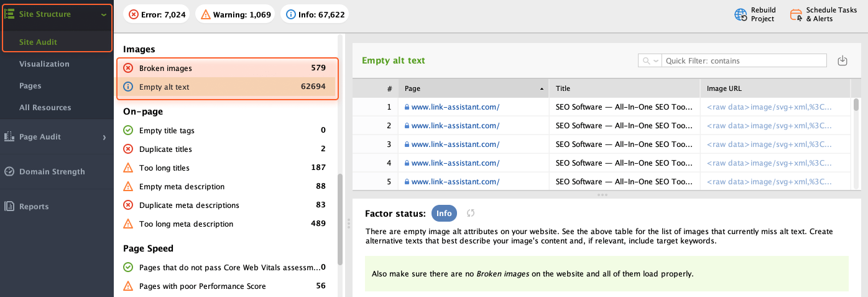
Task: Open the quick filter search dropdown
Action: (650, 60)
